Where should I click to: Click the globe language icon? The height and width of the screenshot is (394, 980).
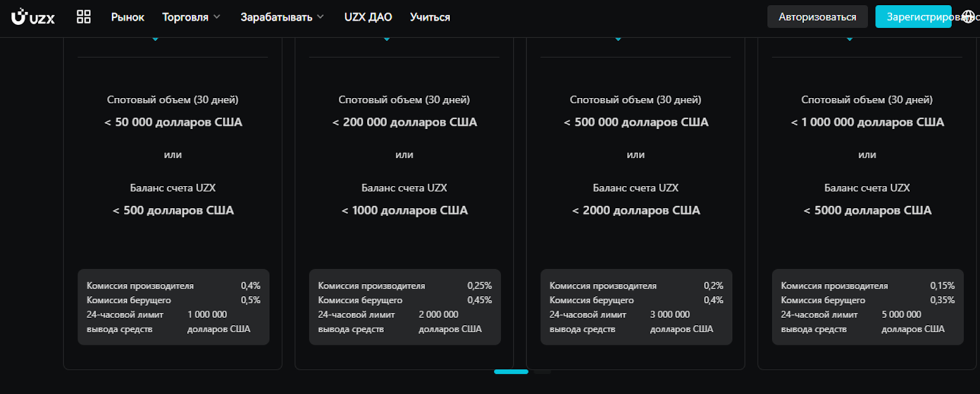tap(968, 17)
